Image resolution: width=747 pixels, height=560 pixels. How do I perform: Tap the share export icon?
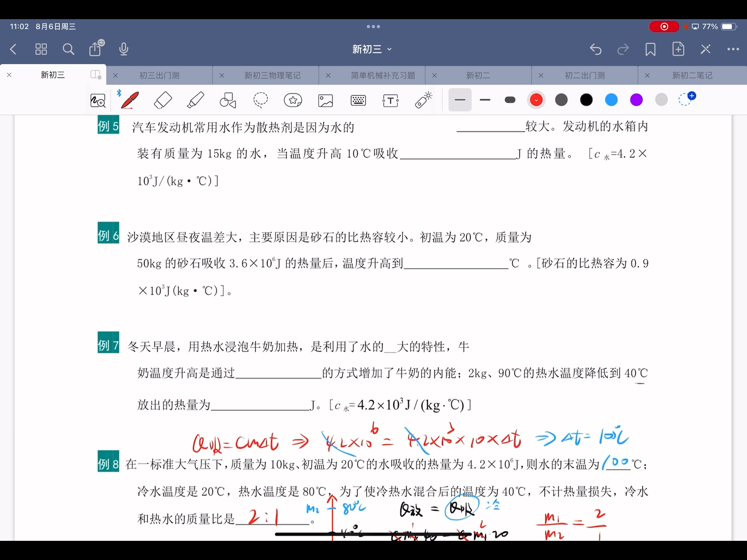pos(96,48)
